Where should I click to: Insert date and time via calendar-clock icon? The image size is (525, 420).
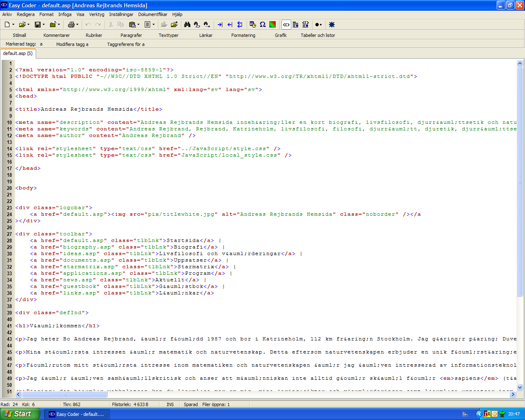pos(253,25)
